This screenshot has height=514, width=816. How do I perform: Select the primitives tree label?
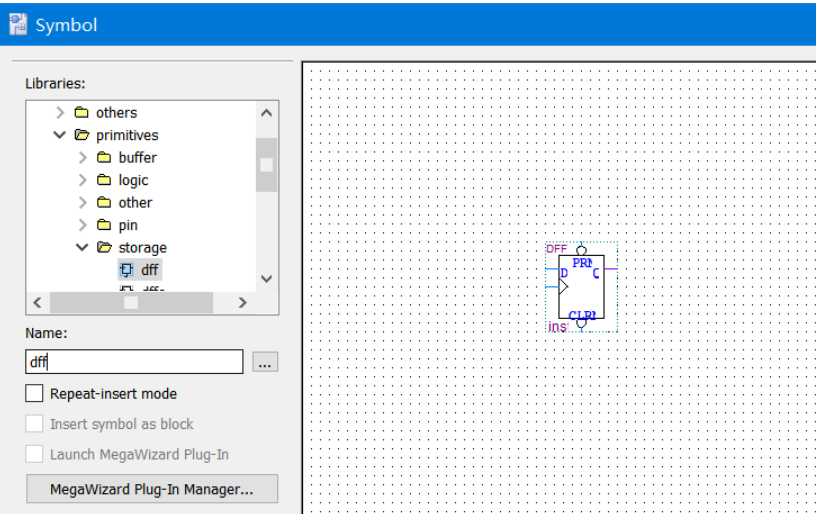127,135
